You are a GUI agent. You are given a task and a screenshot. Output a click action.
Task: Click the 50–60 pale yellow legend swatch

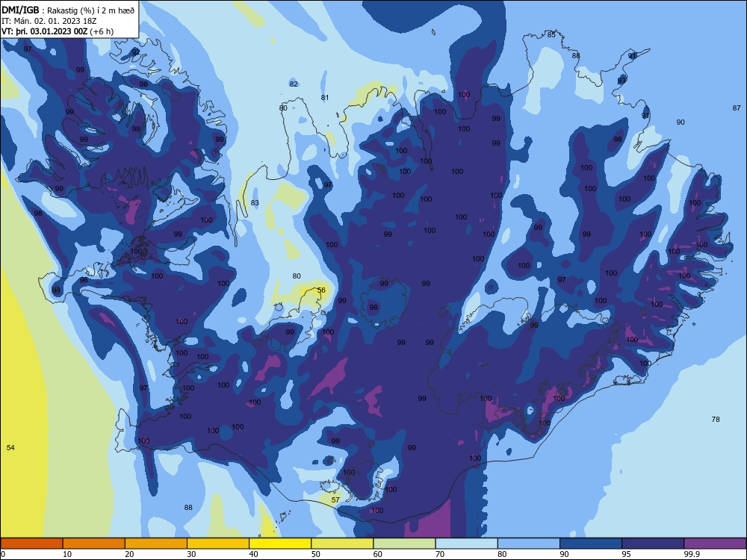(x=342, y=544)
